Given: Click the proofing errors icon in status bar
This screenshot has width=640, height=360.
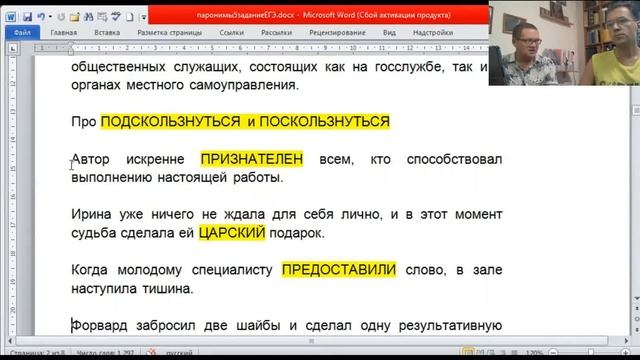Looking at the screenshot, I should (152, 352).
